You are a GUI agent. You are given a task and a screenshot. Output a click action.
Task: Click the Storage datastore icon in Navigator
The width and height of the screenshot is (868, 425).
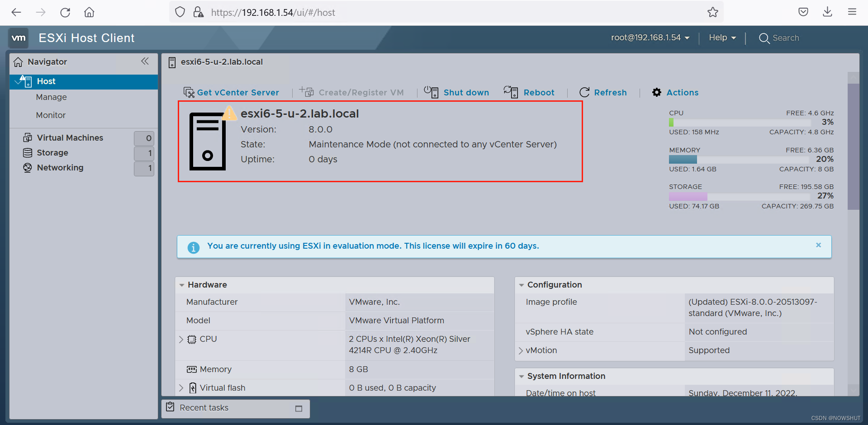coord(28,153)
